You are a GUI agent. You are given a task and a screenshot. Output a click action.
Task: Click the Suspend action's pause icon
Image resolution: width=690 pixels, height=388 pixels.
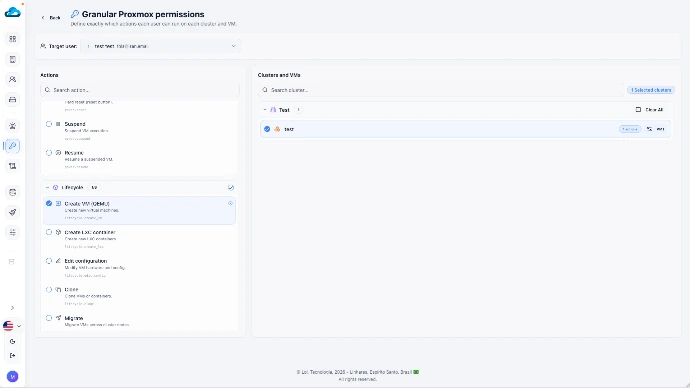point(58,124)
